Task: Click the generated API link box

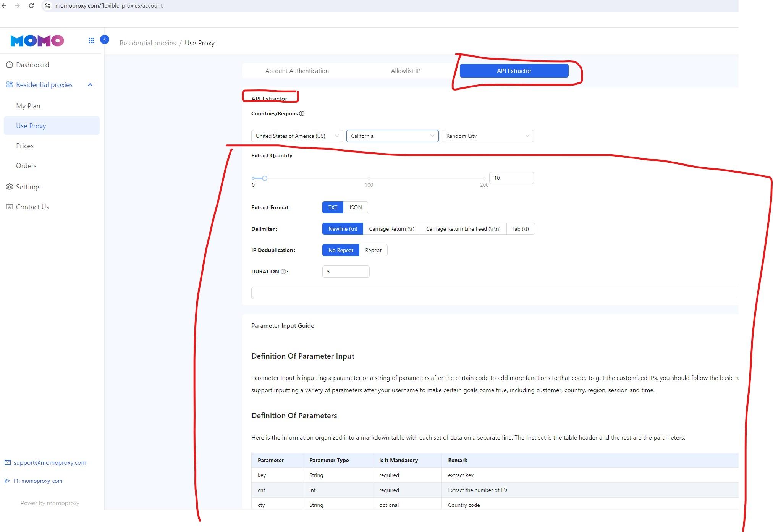Action: tap(495, 293)
